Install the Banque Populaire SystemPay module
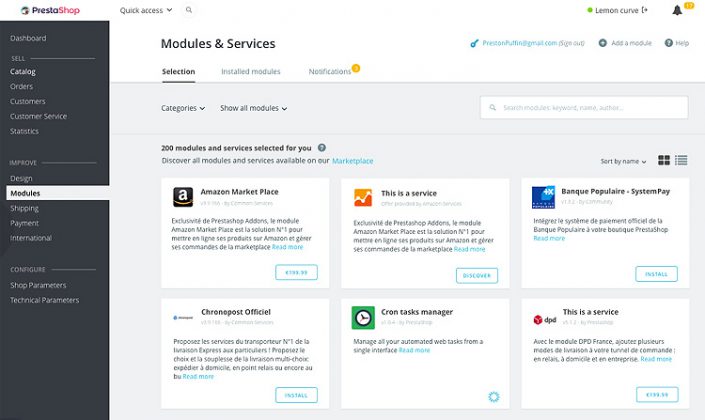 tap(656, 274)
